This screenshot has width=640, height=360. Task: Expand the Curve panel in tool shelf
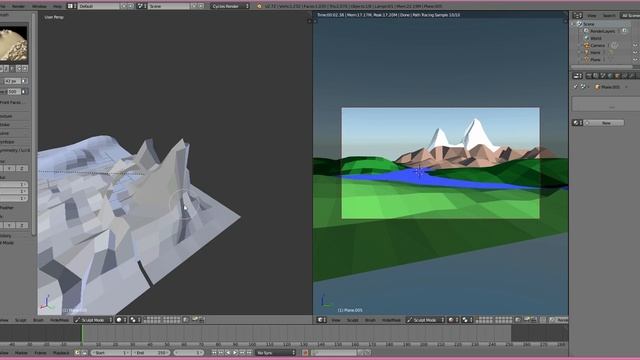click(5, 133)
